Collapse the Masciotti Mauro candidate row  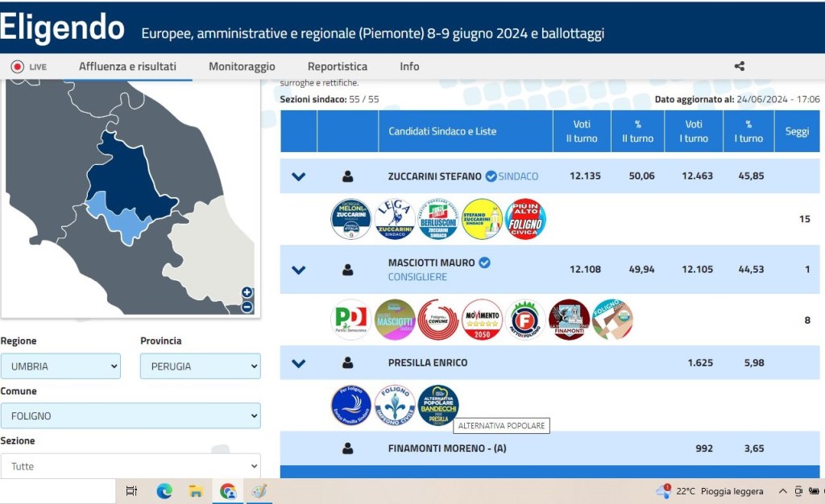[298, 270]
